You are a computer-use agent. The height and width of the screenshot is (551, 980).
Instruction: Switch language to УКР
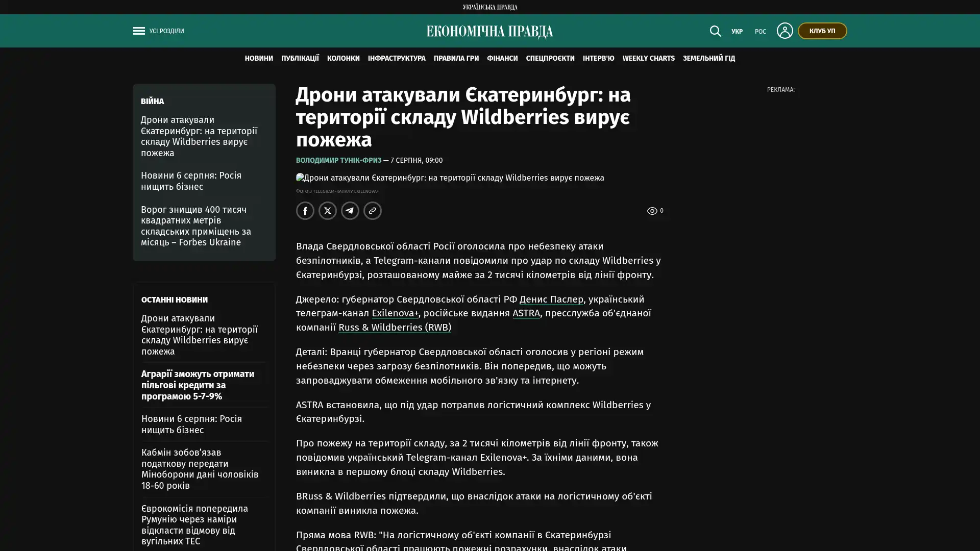click(x=737, y=32)
